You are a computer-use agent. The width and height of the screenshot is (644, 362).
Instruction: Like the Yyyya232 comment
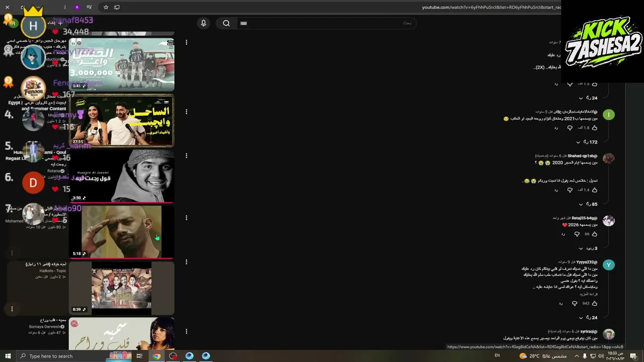(595, 304)
